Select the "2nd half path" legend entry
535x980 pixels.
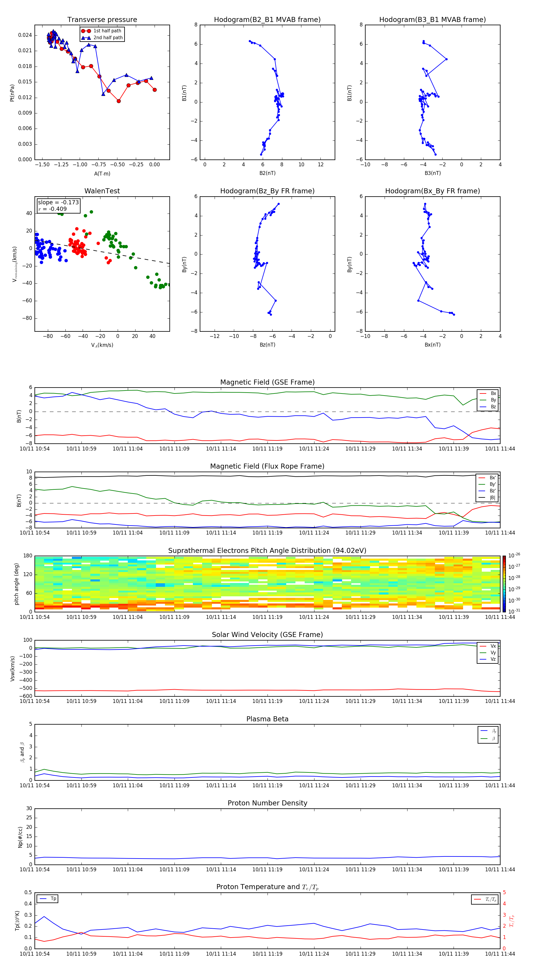(x=103, y=38)
